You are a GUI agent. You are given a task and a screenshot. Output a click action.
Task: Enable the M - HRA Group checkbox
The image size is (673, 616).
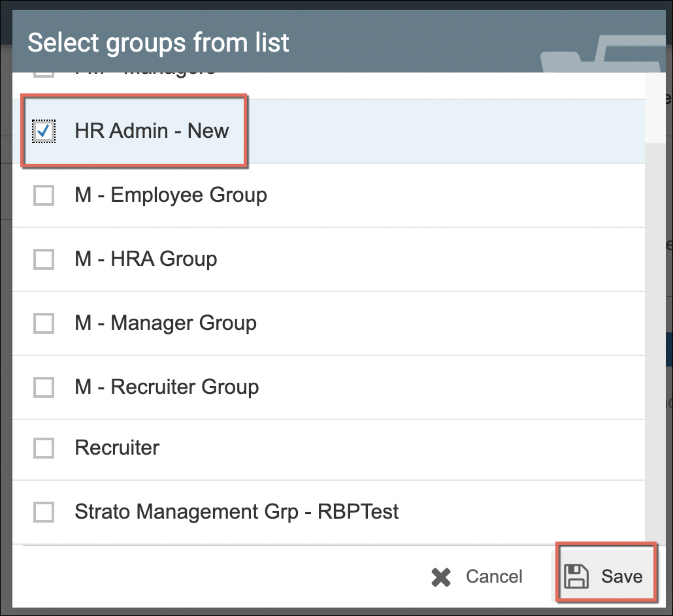click(x=44, y=259)
